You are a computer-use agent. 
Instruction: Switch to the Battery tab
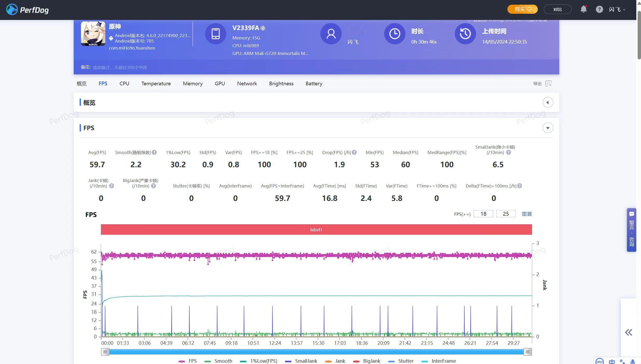(314, 83)
